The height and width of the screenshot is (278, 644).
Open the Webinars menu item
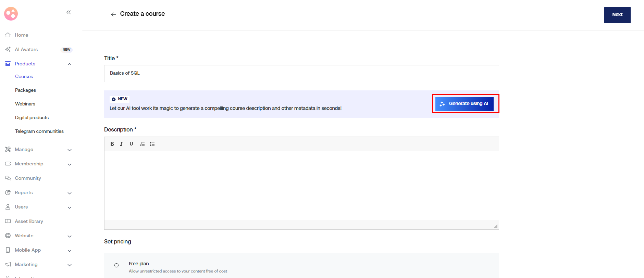(25, 104)
